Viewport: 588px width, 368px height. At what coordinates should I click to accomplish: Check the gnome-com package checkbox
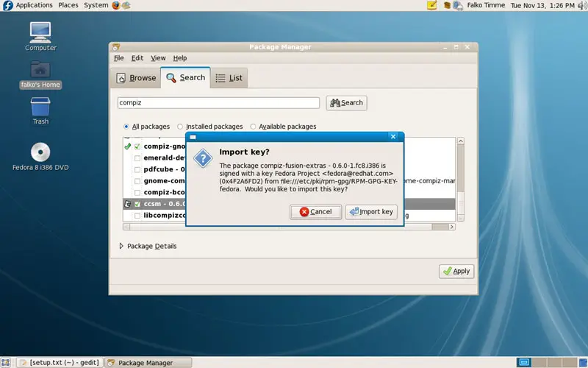tap(137, 181)
